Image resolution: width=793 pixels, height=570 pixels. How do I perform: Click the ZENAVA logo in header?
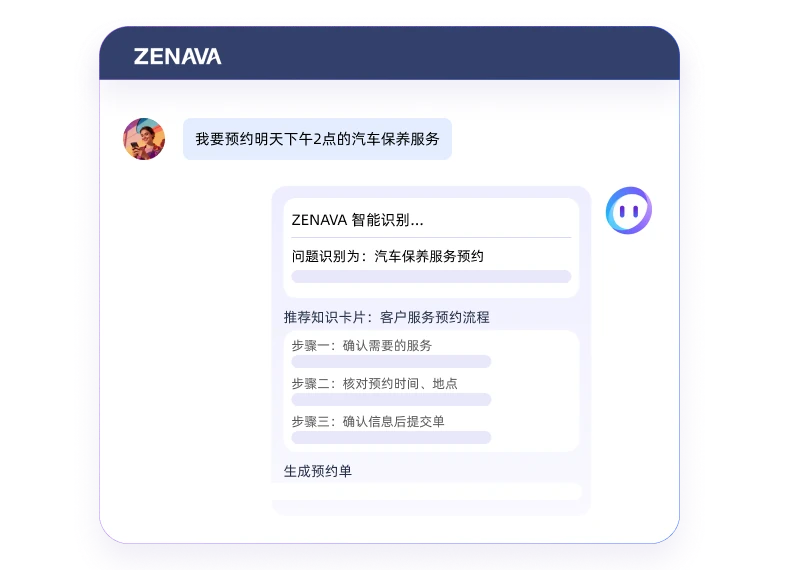pyautogui.click(x=178, y=56)
